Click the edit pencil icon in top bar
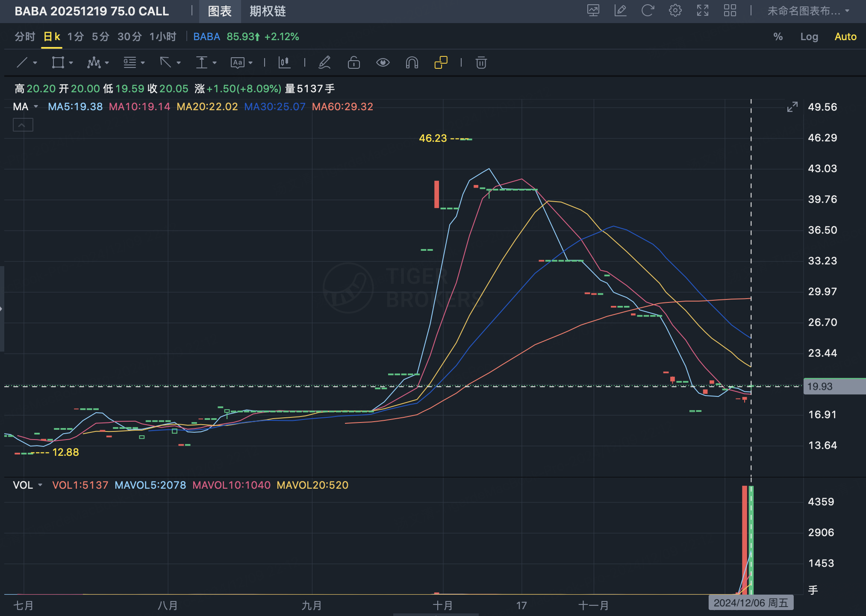 620,11
